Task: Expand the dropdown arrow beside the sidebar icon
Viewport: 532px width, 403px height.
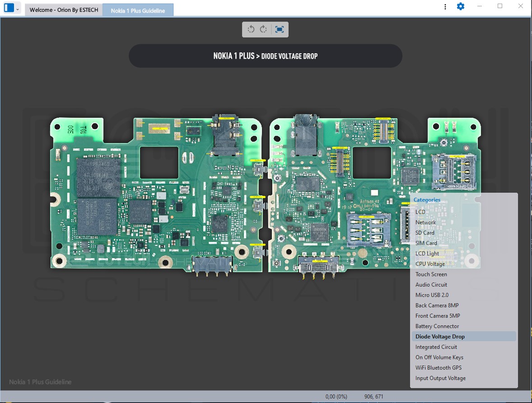Action: pos(18,9)
